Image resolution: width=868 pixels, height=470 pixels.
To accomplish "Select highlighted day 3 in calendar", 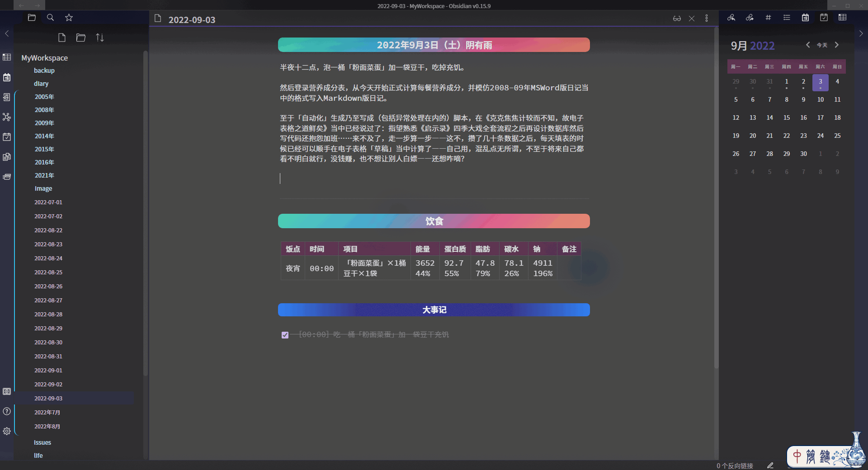I will coord(821,82).
